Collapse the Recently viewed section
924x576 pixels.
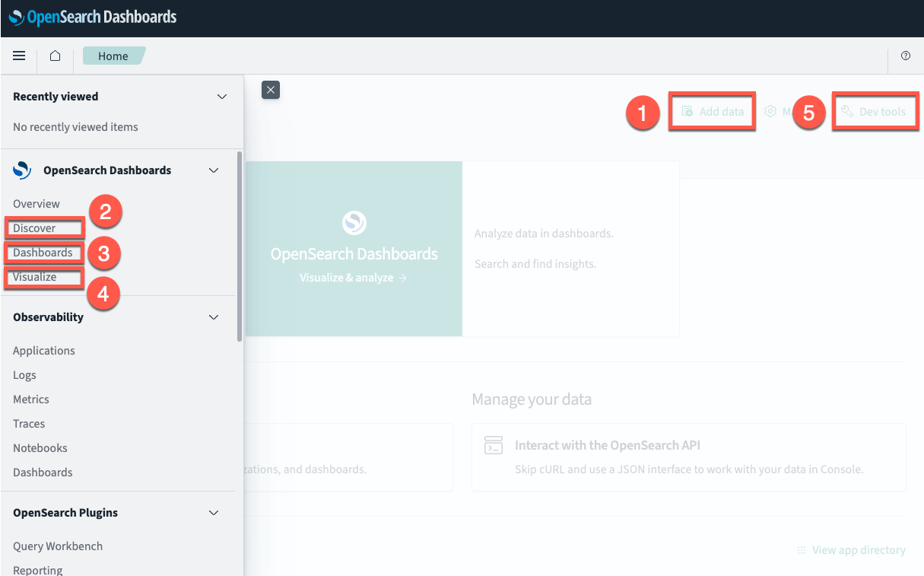222,97
